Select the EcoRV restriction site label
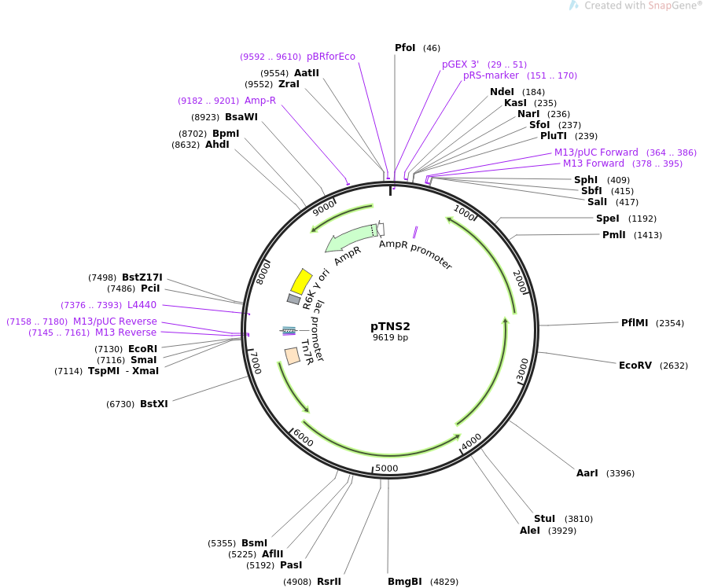 point(635,366)
